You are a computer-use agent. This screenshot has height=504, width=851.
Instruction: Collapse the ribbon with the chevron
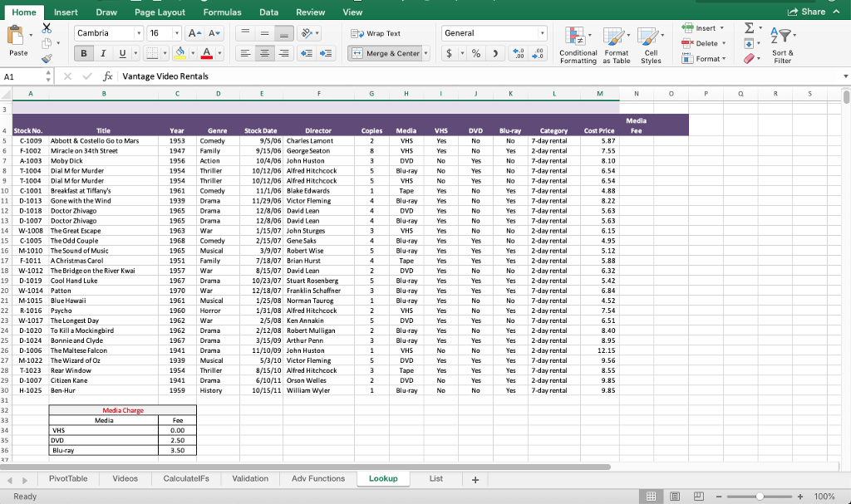[836, 12]
